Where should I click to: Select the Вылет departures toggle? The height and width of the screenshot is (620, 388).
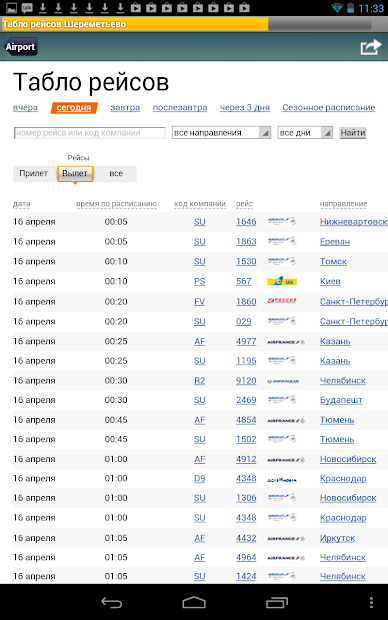pyautogui.click(x=75, y=174)
